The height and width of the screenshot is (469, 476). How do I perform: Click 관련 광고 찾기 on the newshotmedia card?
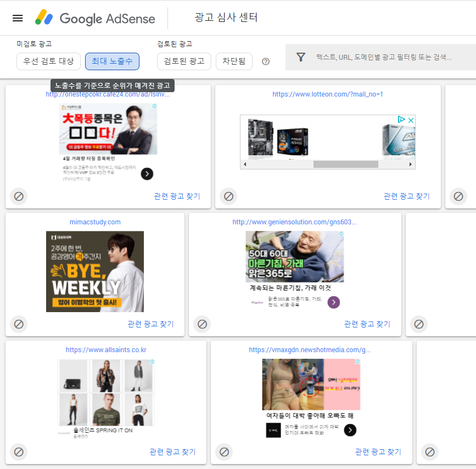(378, 452)
